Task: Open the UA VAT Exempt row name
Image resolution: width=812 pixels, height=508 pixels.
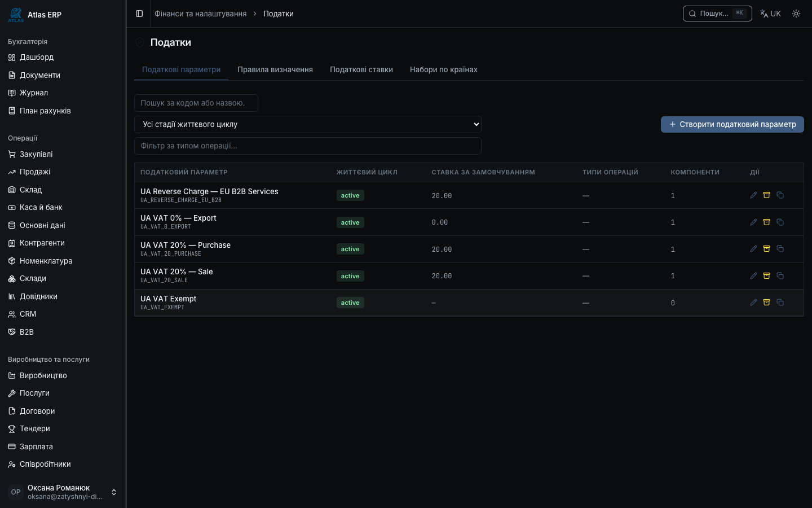Action: 169,299
